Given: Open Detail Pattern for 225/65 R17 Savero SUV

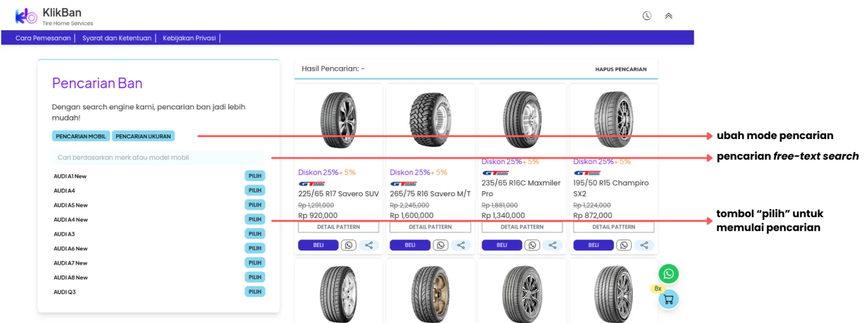Looking at the screenshot, I should (x=338, y=227).
